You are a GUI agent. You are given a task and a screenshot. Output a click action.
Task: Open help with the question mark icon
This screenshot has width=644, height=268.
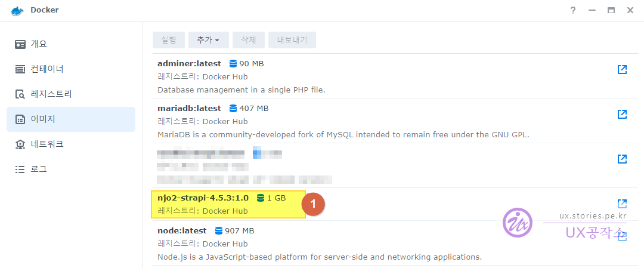coord(573,10)
